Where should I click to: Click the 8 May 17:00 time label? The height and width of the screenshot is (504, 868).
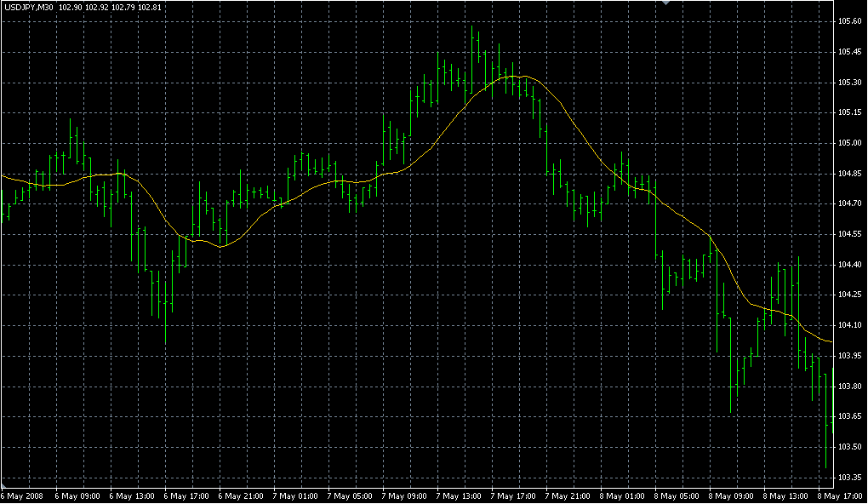(839, 495)
